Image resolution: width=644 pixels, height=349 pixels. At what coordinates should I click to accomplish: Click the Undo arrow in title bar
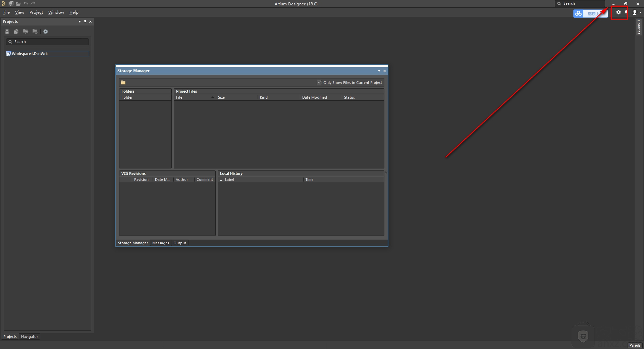(25, 3)
